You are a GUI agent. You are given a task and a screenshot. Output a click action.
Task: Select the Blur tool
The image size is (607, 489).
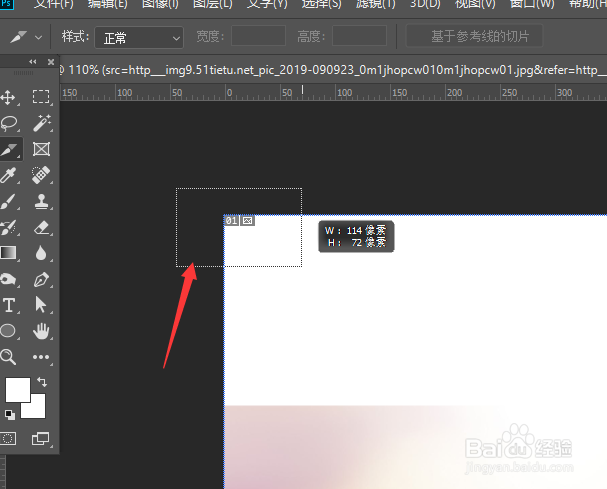click(41, 253)
